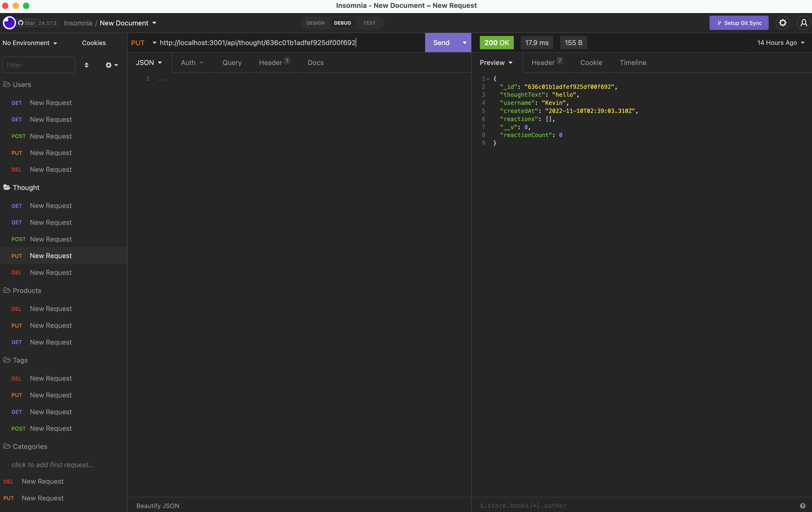Create new request with the plus icon
Image resolution: width=812 pixels, height=512 pixels.
click(x=109, y=65)
